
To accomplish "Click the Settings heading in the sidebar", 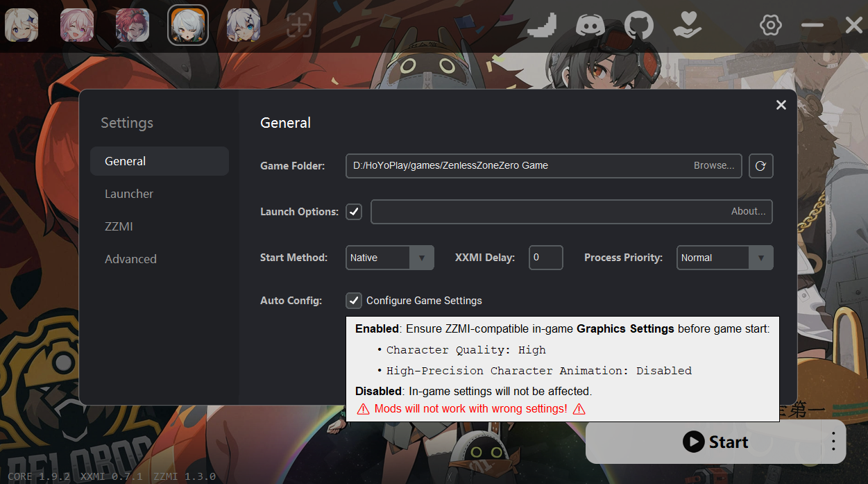I will (x=127, y=123).
